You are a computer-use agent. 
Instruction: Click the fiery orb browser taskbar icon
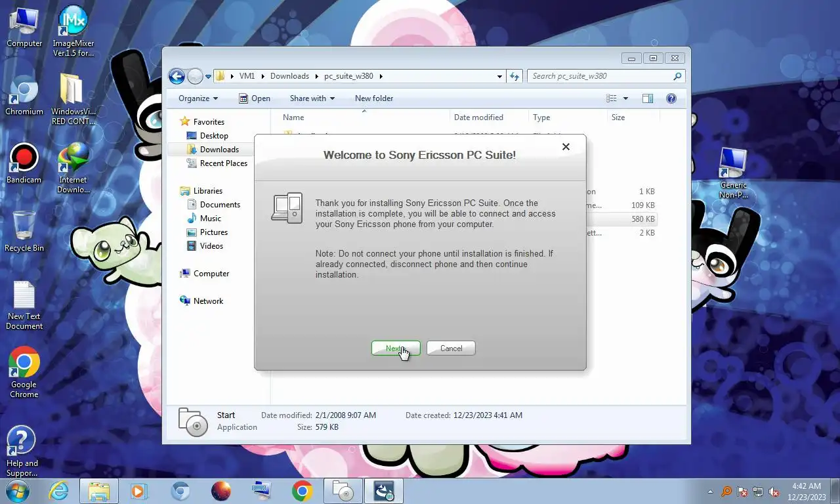point(221,491)
